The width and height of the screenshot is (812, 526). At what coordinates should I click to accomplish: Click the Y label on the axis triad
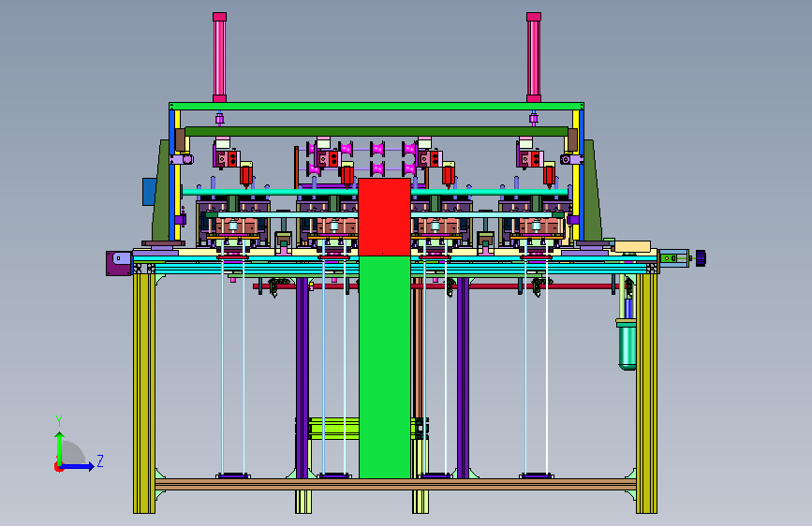pyautogui.click(x=59, y=421)
